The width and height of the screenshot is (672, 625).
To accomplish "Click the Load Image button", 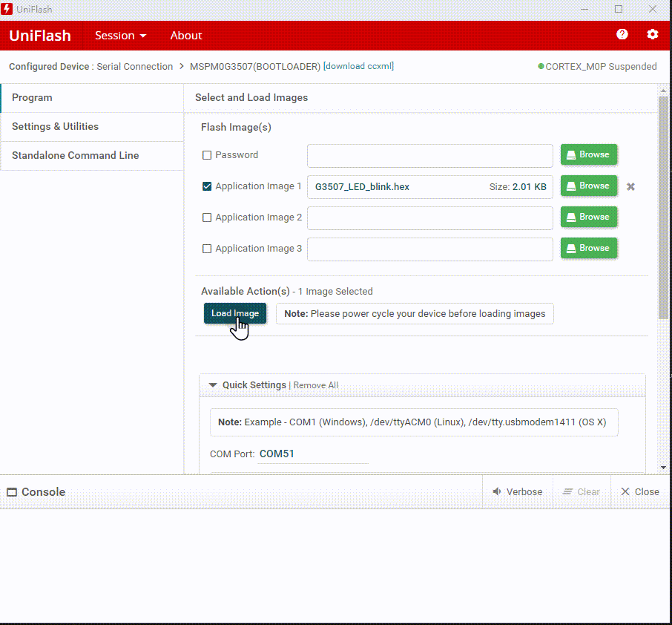I will (x=235, y=313).
